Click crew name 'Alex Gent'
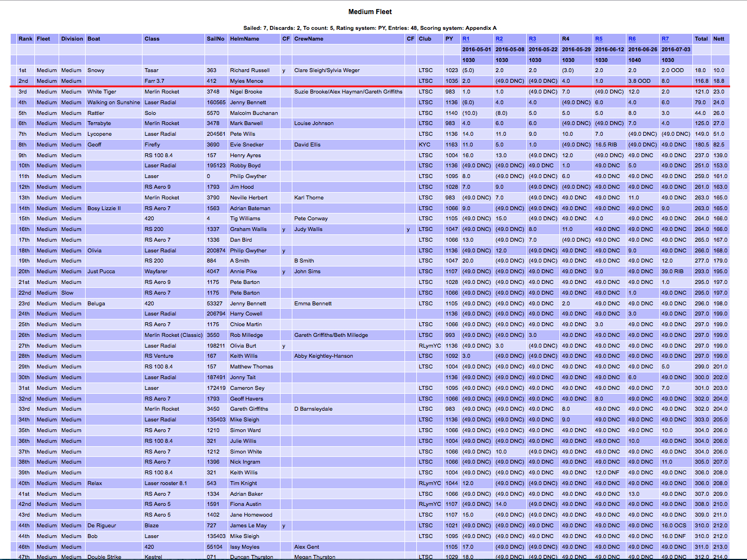Screen dimensions: 747x560 click(306, 547)
